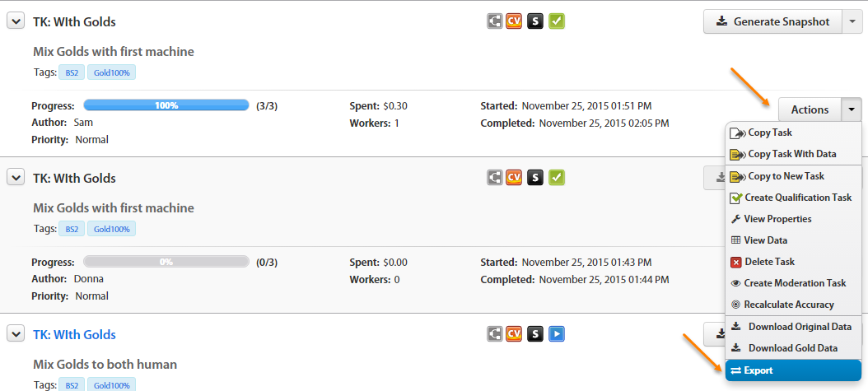868x391 pixels.
Task: Click the black S icon on second task
Action: point(535,178)
